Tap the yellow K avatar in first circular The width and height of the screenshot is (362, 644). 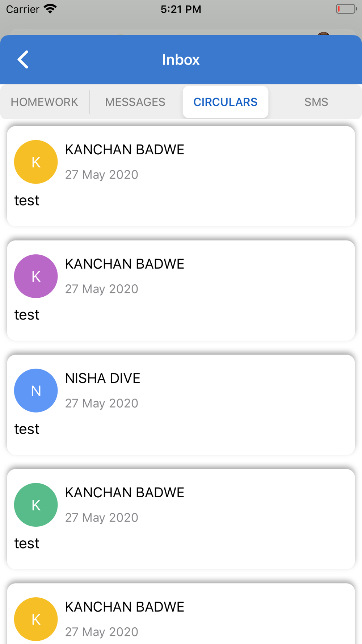tap(36, 162)
